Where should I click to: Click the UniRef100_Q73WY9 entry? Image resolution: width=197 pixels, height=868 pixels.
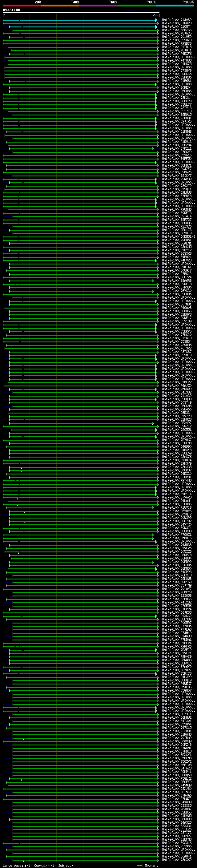(177, 71)
